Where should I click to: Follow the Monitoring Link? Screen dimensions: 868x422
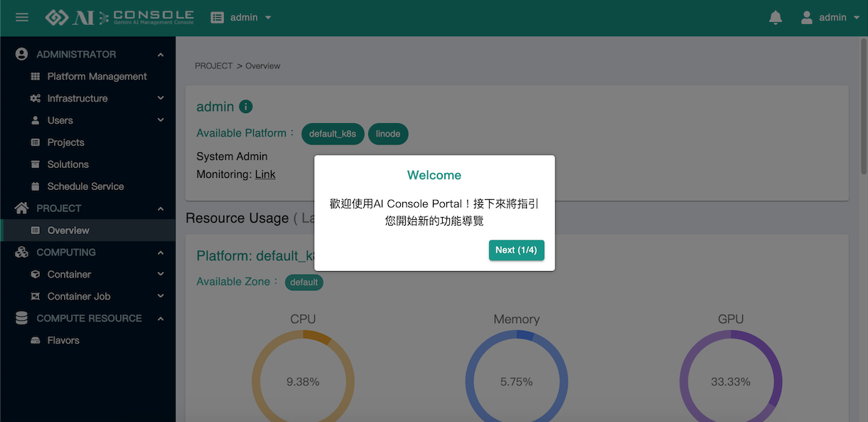pyautogui.click(x=265, y=174)
